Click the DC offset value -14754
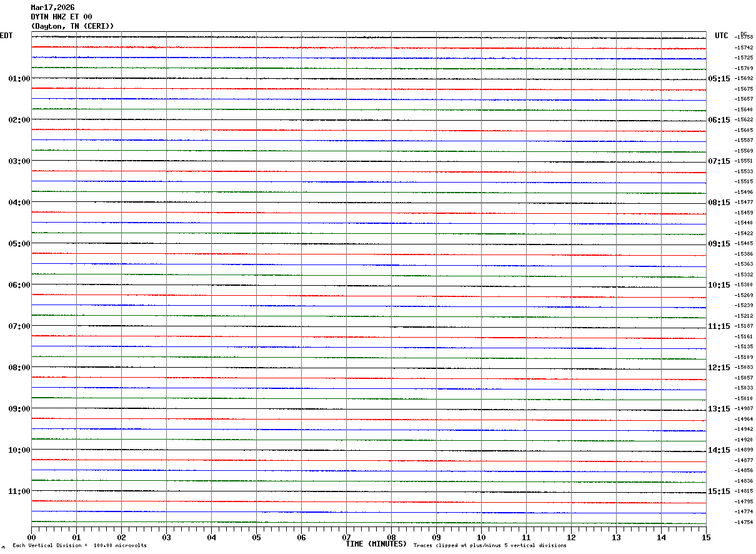756x554 pixels. tap(744, 523)
